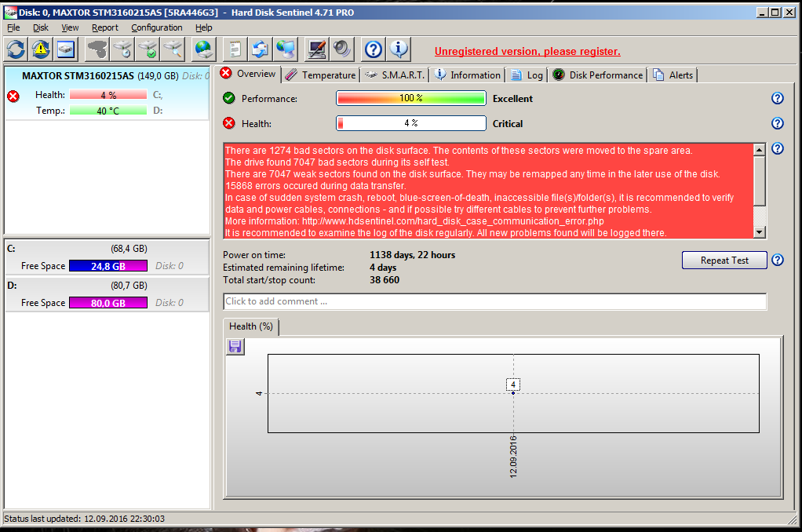The width and height of the screenshot is (802, 532).
Task: Click the loudspeaker sound toolbar icon
Action: click(x=341, y=49)
